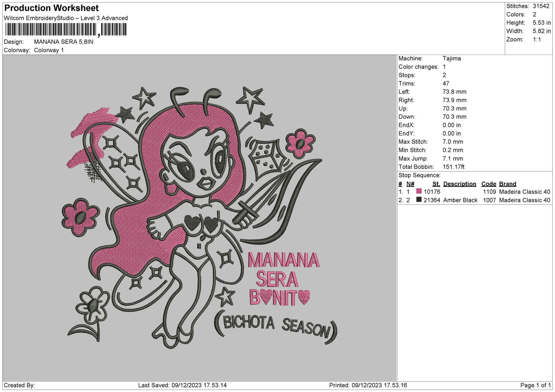Click the "Down:" label
Screen dimensions: 555x392
(407, 116)
